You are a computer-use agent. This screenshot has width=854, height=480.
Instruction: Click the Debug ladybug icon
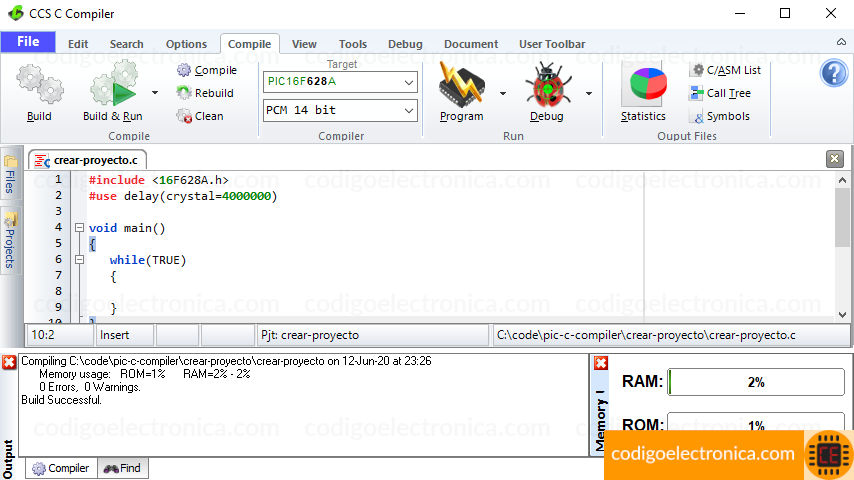[547, 84]
